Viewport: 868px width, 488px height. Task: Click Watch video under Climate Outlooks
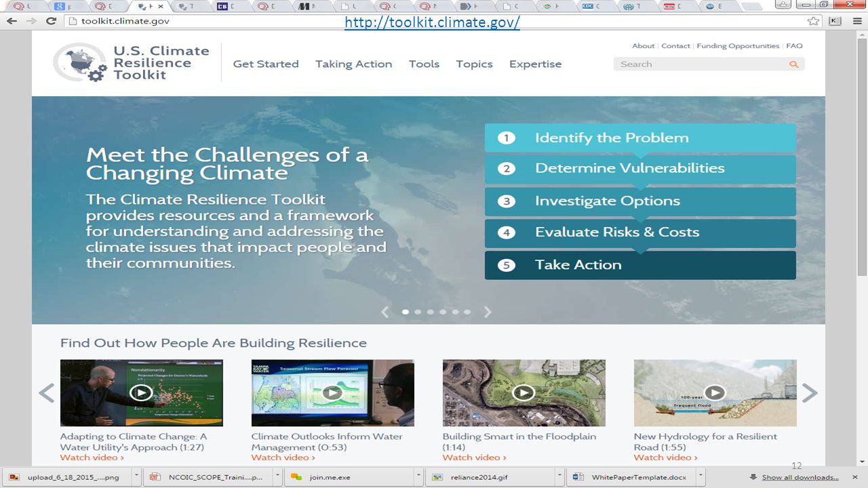coord(283,457)
